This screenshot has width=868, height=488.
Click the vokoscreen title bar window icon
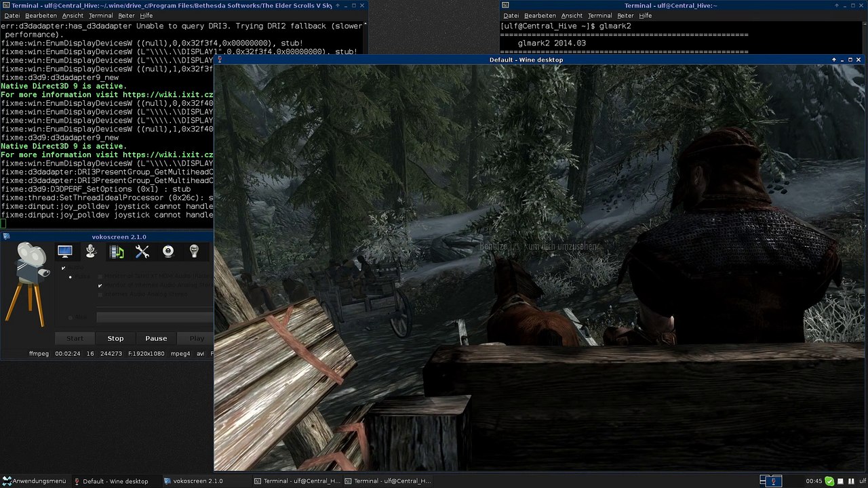tap(6, 237)
